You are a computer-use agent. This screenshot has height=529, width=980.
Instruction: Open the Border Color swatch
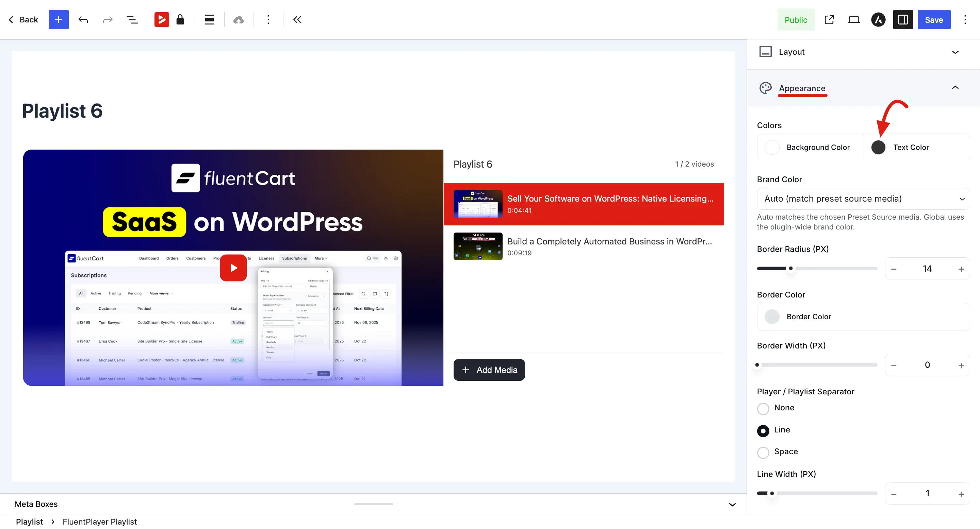coord(772,317)
